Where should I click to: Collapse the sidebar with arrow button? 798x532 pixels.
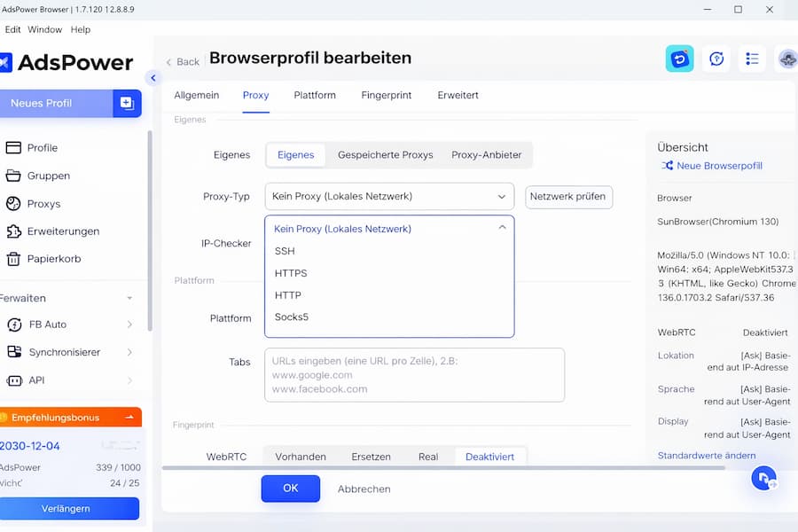tap(153, 78)
